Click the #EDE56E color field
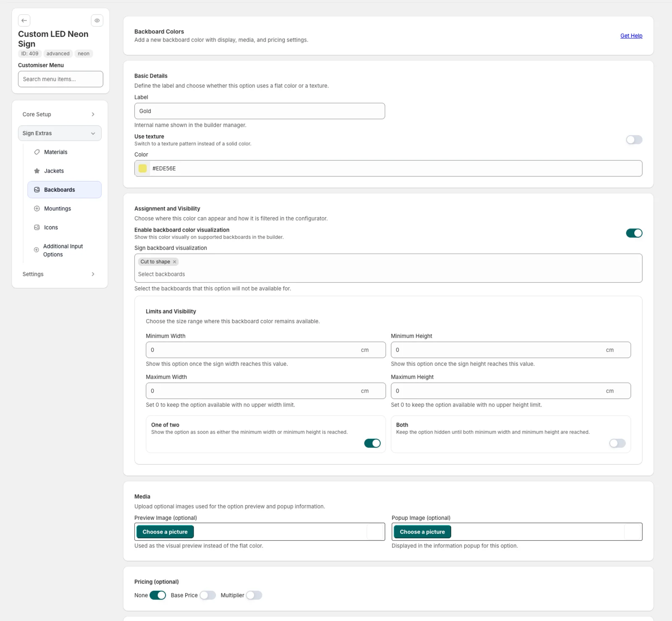The width and height of the screenshot is (672, 621). point(388,168)
